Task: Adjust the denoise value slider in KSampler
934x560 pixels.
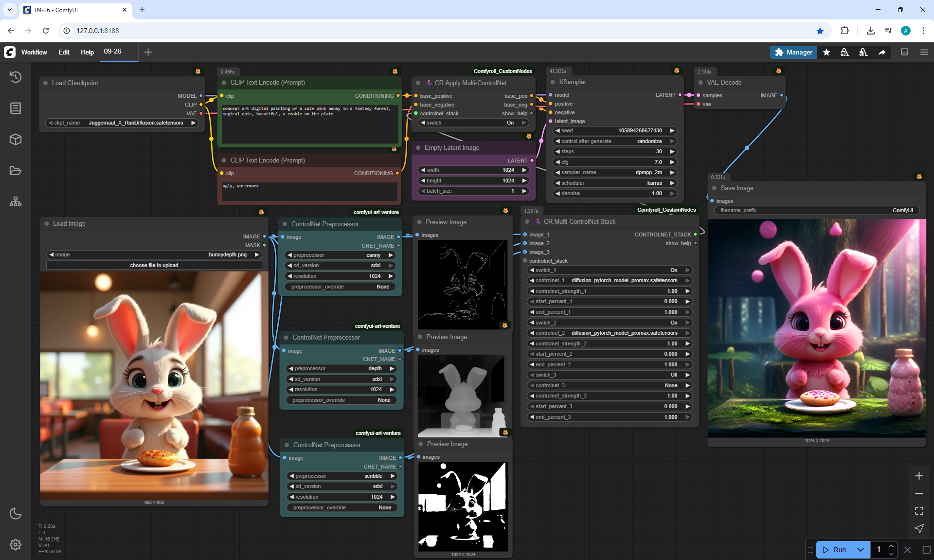Action: coord(615,194)
